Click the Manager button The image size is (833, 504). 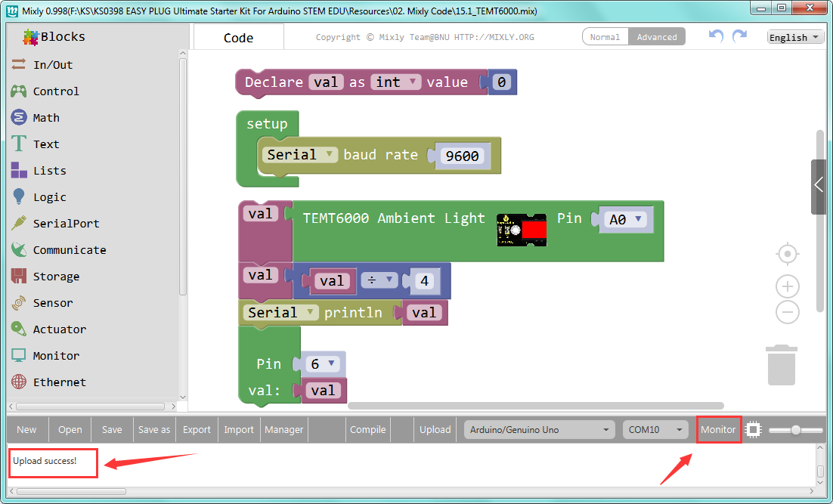(283, 430)
